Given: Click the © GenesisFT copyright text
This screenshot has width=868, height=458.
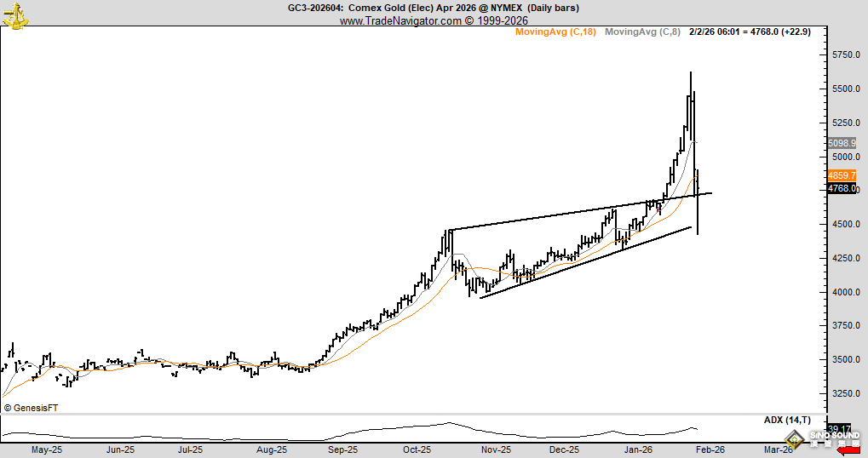Looking at the screenshot, I should click(31, 409).
